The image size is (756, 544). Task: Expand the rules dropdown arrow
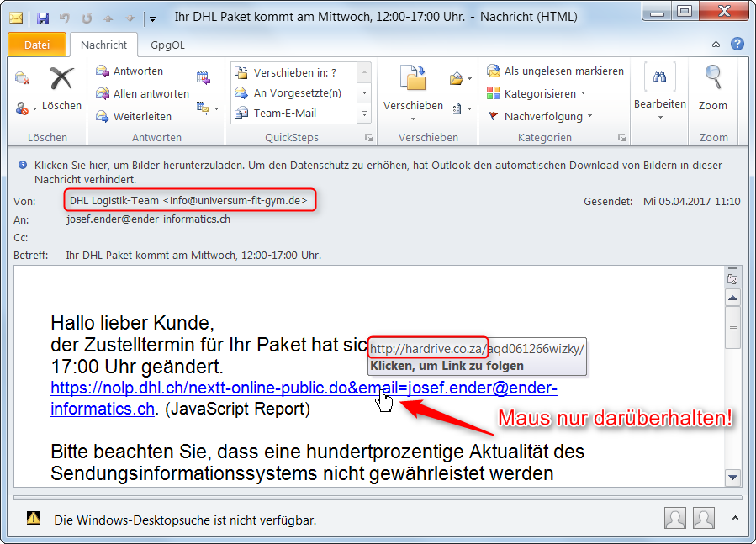pos(469,78)
